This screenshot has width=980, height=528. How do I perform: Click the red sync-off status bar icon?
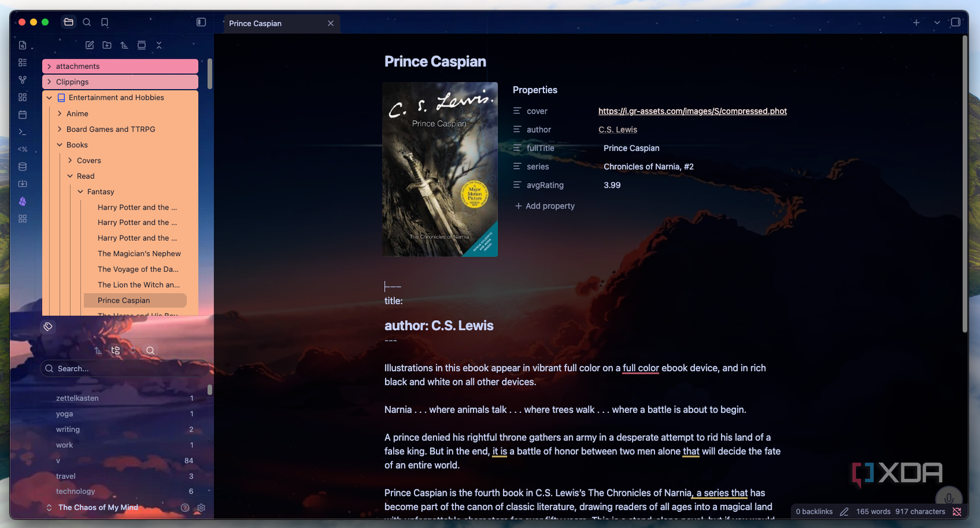pyautogui.click(x=957, y=511)
